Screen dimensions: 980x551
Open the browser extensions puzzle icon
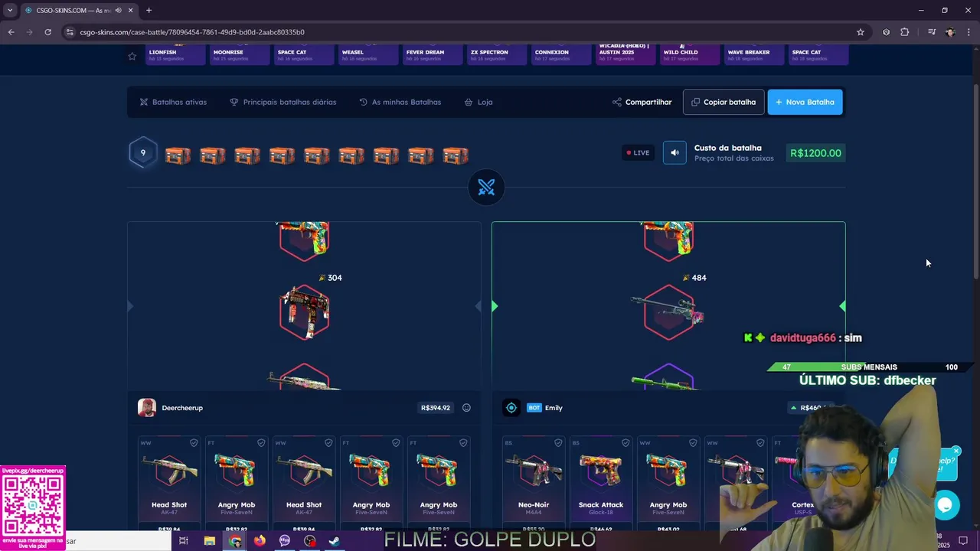[x=905, y=32]
